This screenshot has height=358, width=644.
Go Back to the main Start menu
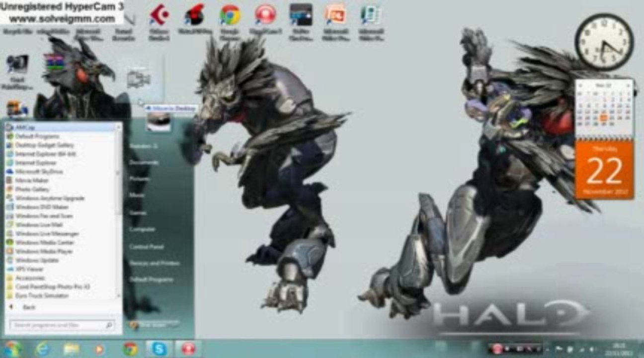23,307
